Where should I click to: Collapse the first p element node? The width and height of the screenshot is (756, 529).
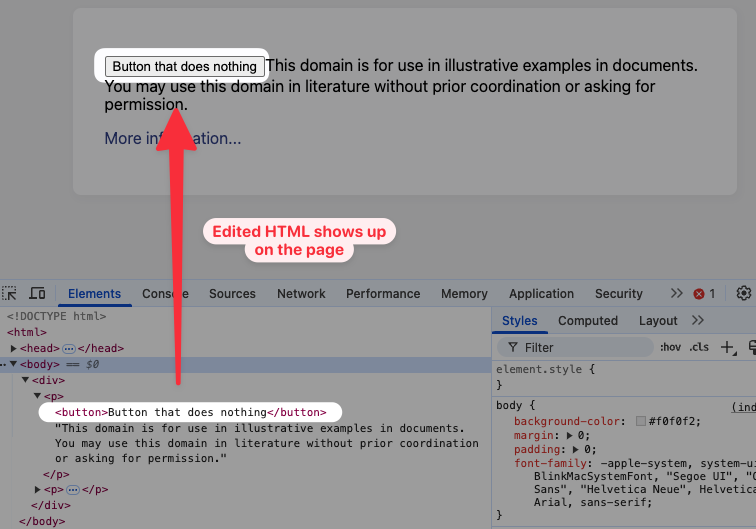37,396
